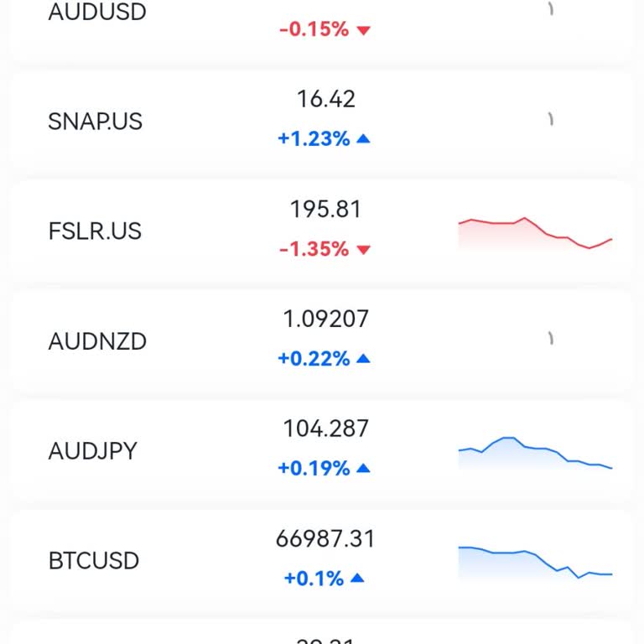Click the blue up arrow beside AUDJPY +0.19%

(x=363, y=469)
